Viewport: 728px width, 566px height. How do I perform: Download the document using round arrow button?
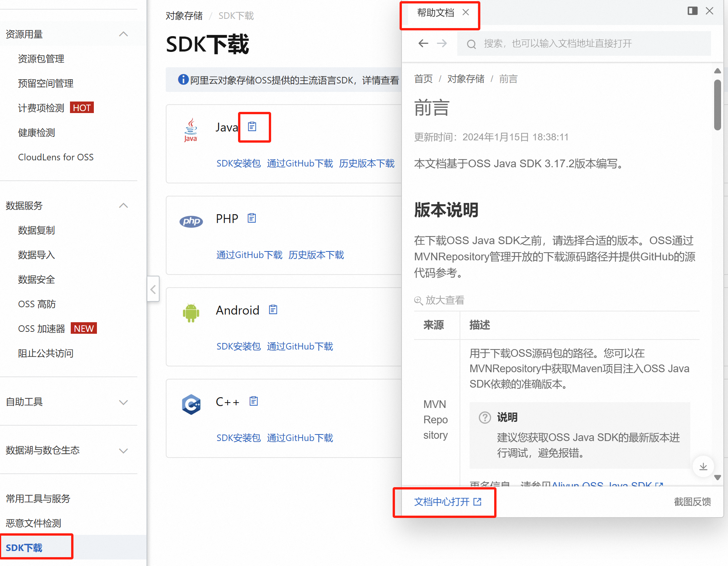[x=703, y=466]
